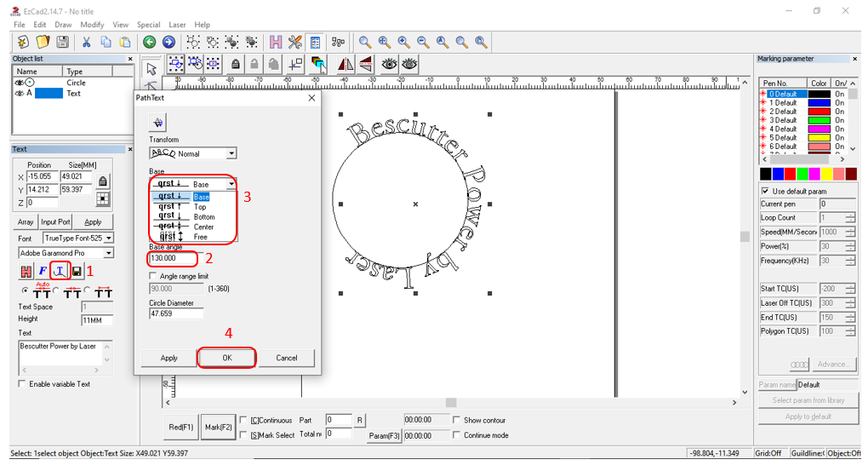Open system parameters with the wrench-and-screwdriver icon
Screen dimensions: 868x471
coord(295,42)
